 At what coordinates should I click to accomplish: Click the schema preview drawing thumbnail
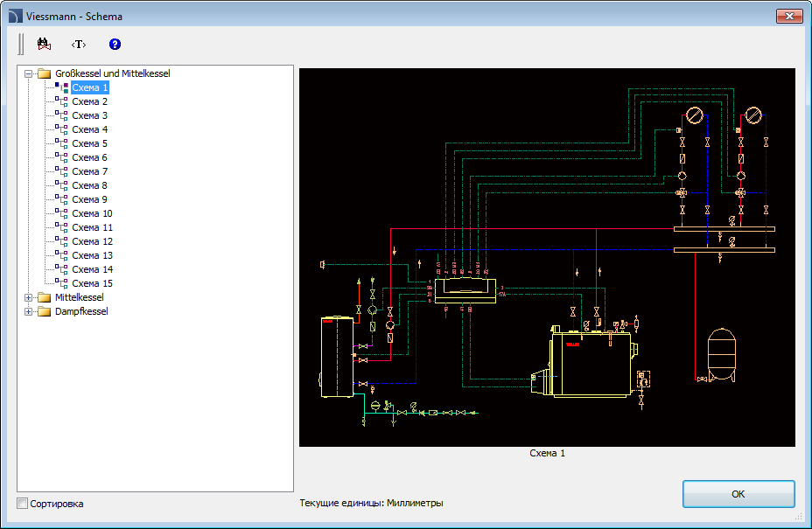click(x=547, y=257)
